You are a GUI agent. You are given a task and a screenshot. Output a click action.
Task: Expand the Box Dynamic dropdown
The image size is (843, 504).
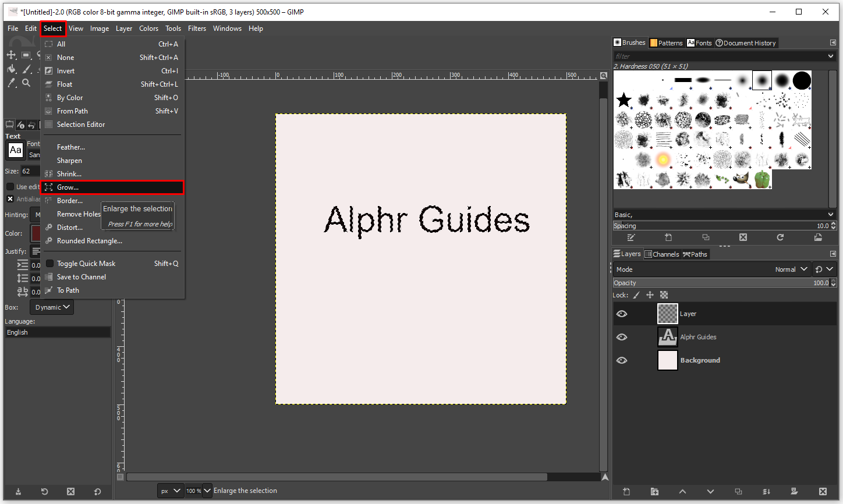click(52, 307)
